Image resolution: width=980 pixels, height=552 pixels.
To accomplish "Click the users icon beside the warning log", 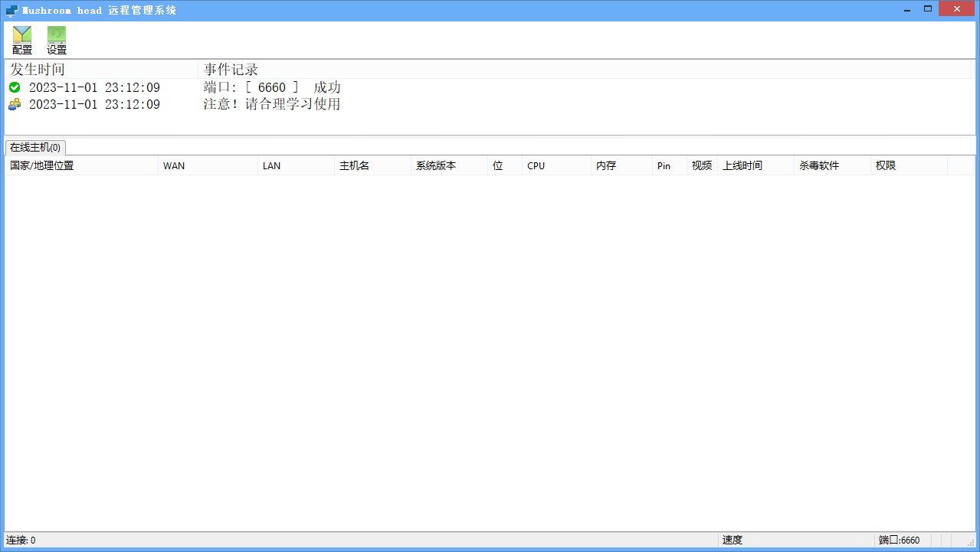I will (x=15, y=104).
